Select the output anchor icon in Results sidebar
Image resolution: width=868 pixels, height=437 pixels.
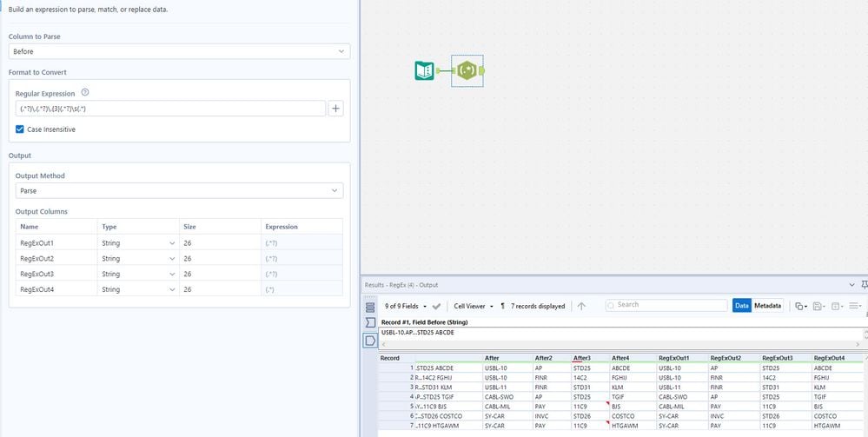point(370,340)
